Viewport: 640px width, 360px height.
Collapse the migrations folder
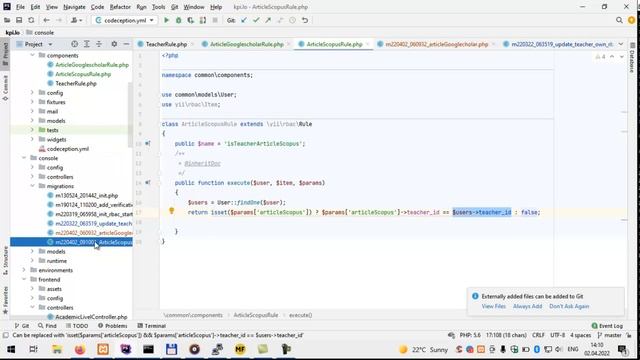[x=32, y=186]
